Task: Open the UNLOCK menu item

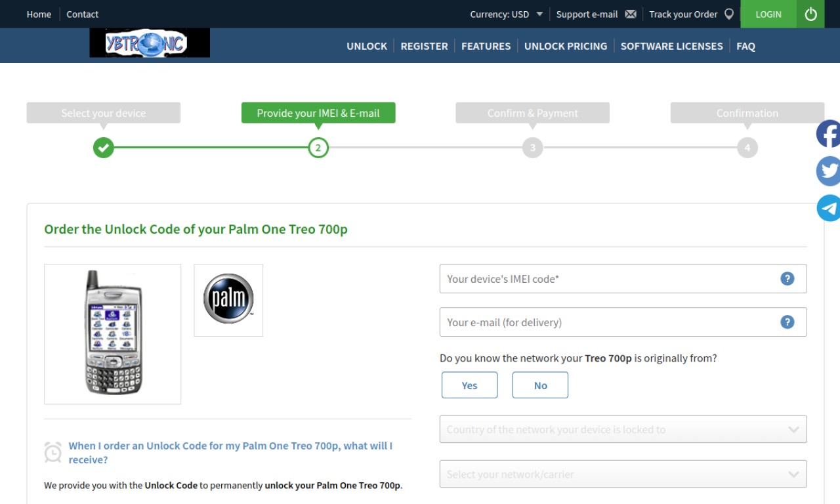Action: coord(367,46)
